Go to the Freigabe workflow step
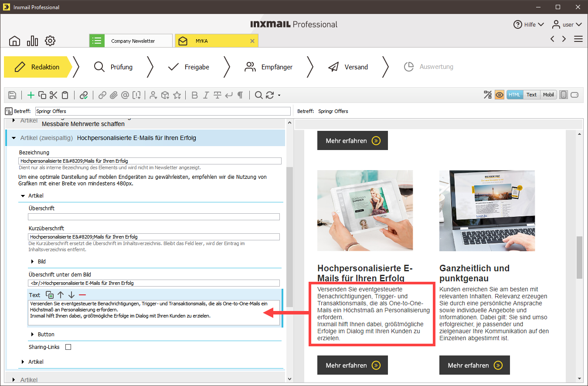 point(188,67)
